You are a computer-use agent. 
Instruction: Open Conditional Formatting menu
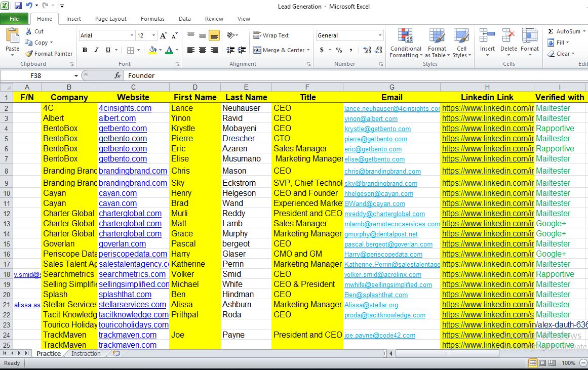point(406,43)
